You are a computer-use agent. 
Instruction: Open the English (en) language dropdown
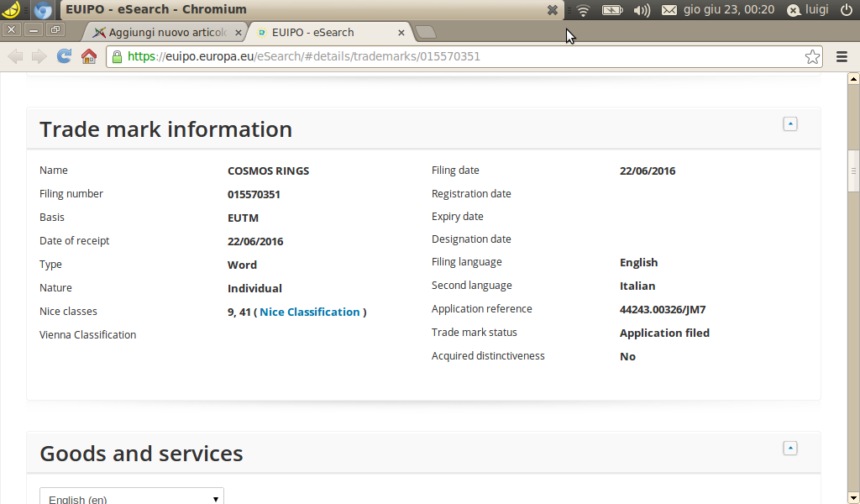132,498
